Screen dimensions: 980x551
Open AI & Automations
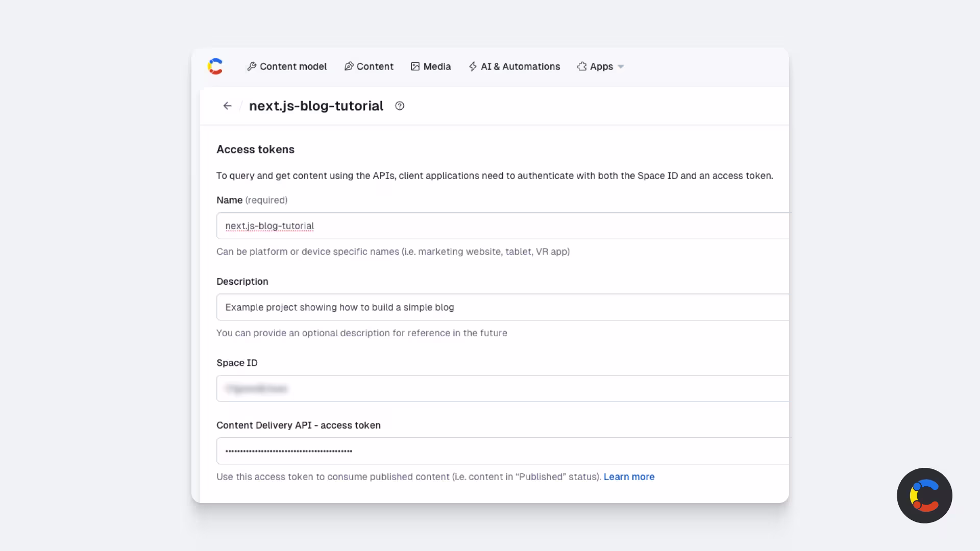pos(514,66)
